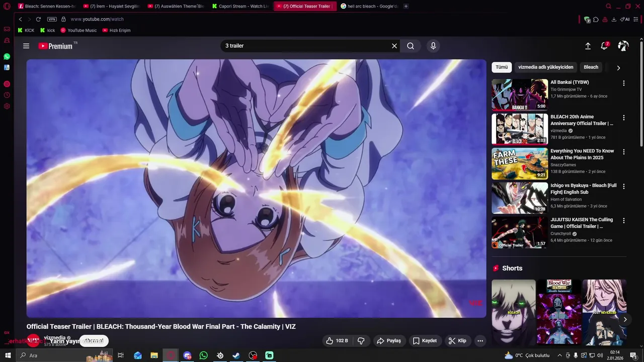Open options menu for BLEACH 20th Anime Anniversary
This screenshot has height=362, width=644.
click(624, 118)
